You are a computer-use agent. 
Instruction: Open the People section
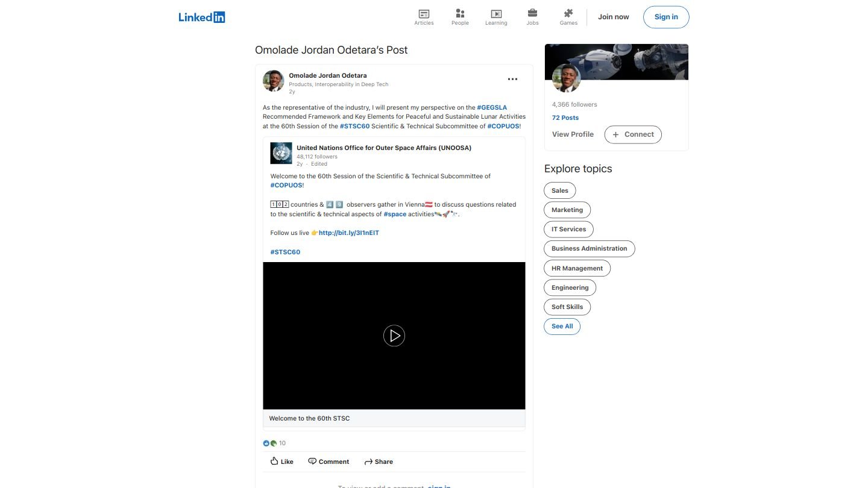click(x=460, y=17)
